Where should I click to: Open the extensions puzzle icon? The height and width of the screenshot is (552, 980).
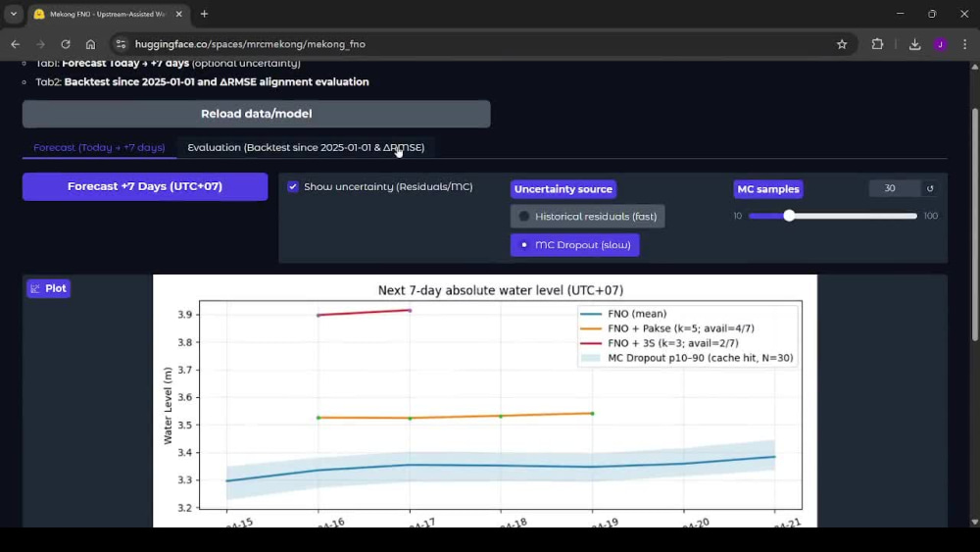coord(877,44)
